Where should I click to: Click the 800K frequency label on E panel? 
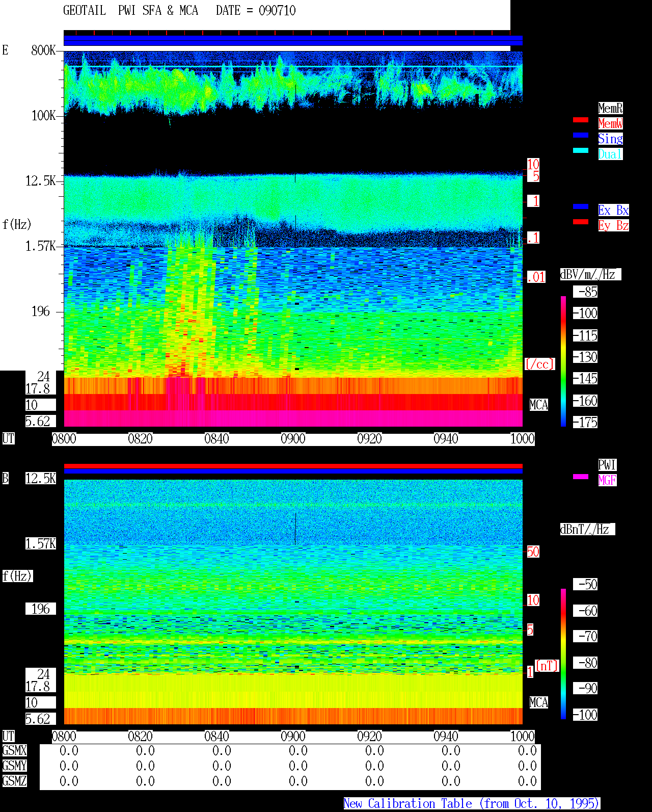43,50
